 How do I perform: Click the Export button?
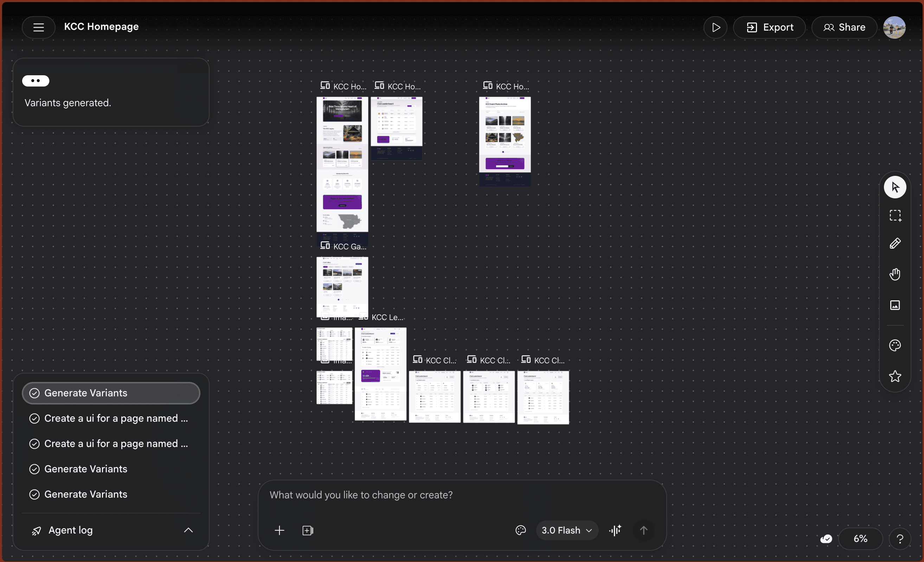coord(770,27)
